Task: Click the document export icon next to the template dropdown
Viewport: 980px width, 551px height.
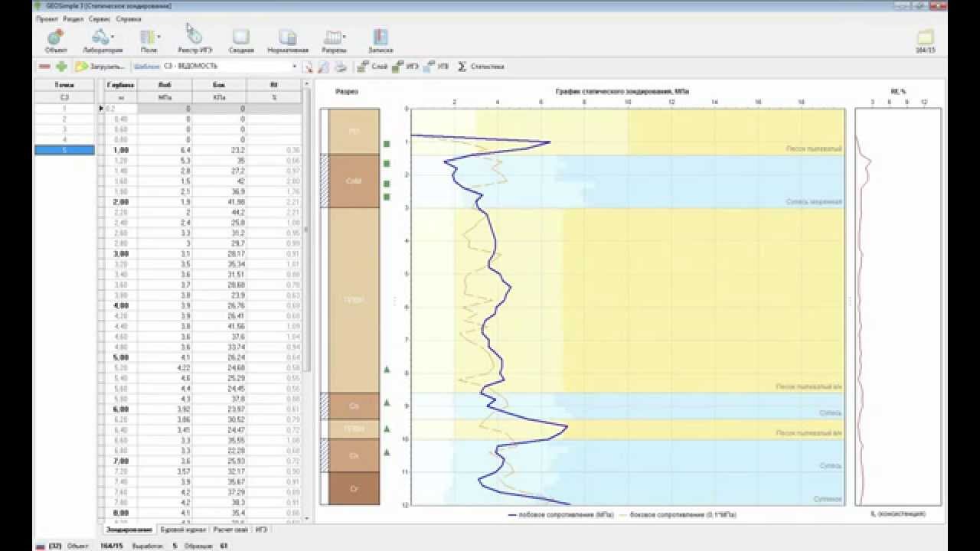Action: click(x=308, y=67)
